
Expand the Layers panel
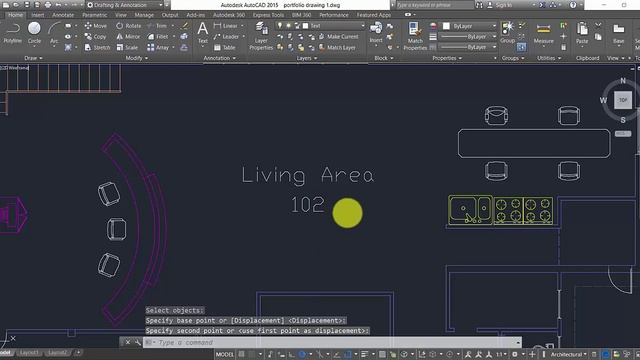point(307,58)
